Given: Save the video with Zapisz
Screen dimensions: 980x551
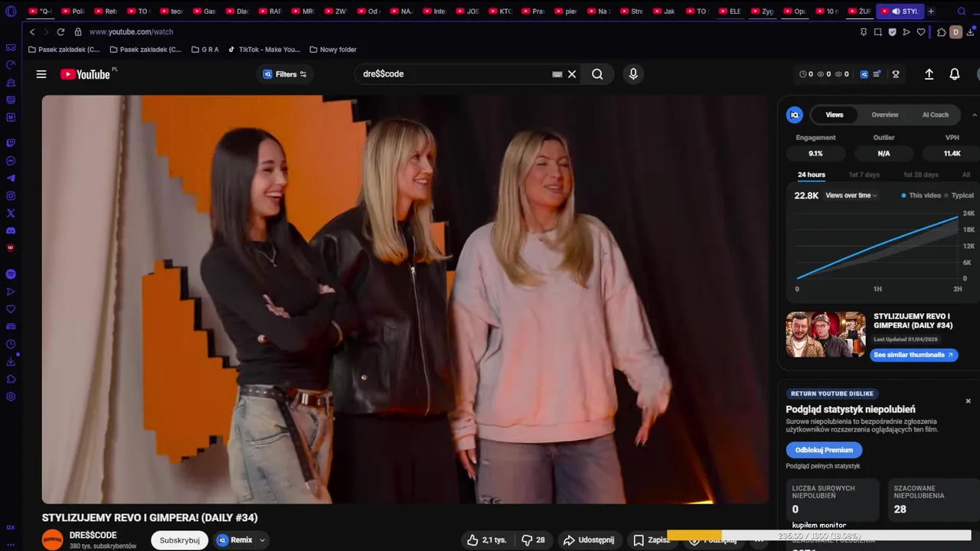Looking at the screenshot, I should pos(651,540).
